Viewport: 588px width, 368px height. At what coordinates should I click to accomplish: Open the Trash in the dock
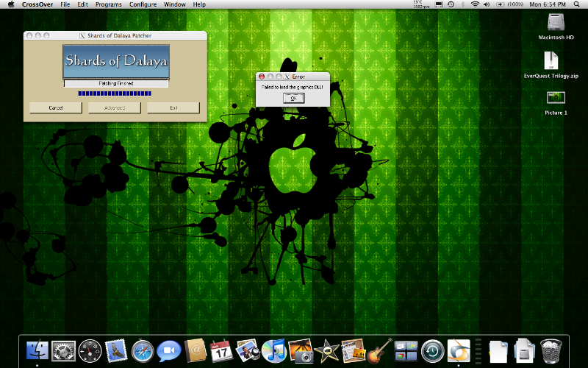coord(551,351)
